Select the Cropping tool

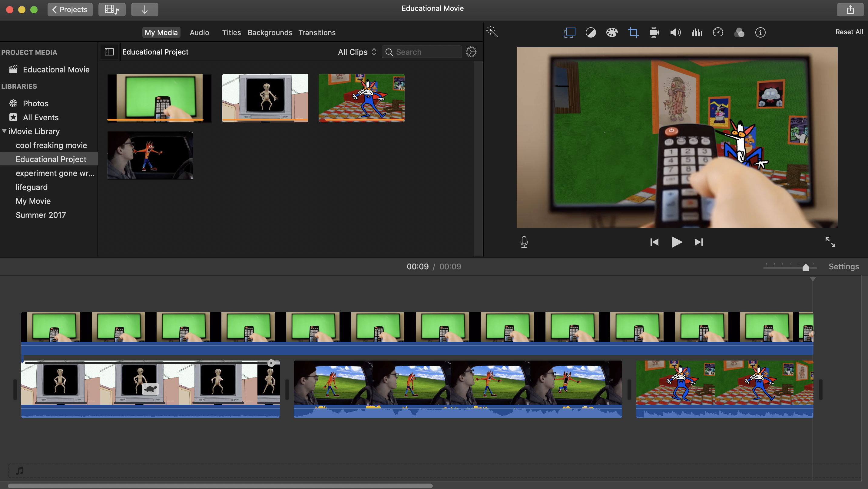(x=633, y=32)
